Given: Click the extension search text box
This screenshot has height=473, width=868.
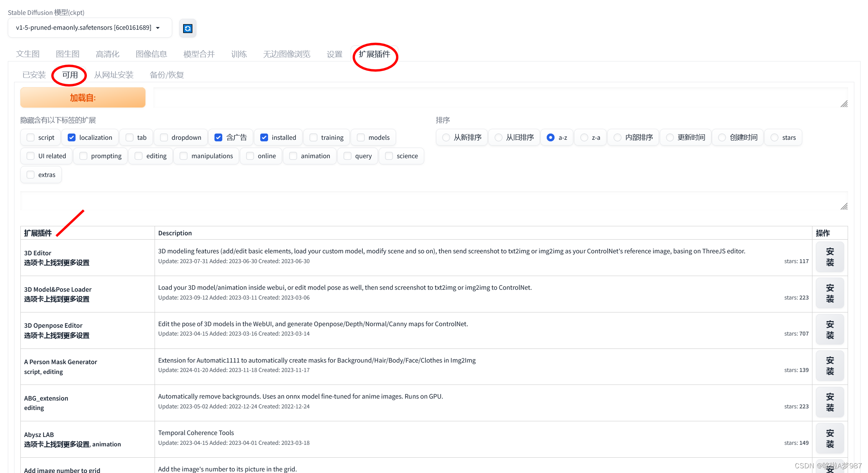Looking at the screenshot, I should tap(430, 201).
